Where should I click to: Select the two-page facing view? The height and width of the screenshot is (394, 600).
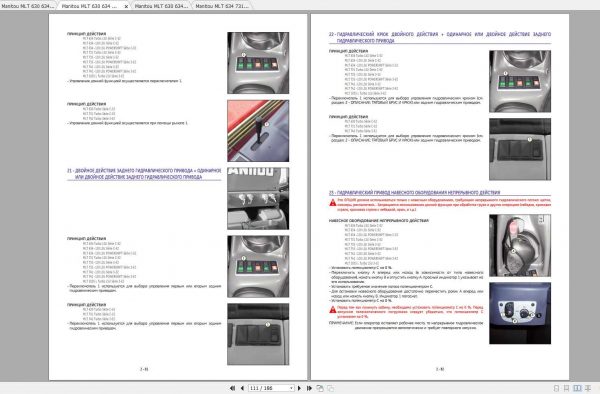coord(577,388)
